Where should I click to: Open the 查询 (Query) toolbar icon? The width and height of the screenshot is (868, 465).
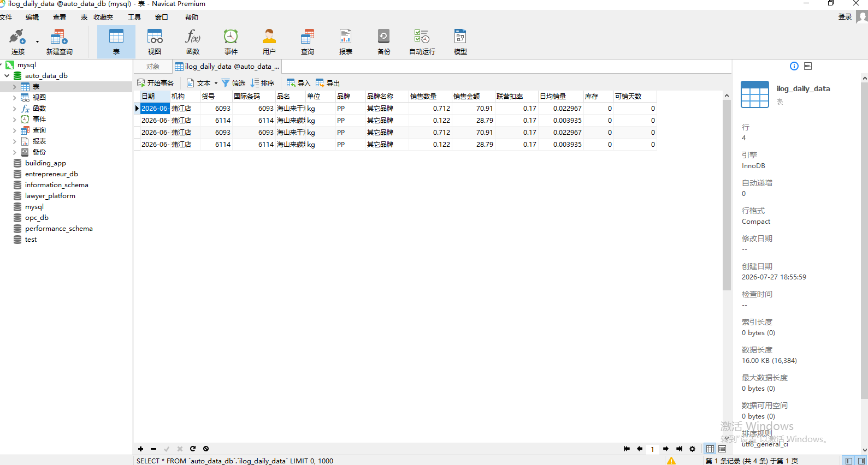pyautogui.click(x=308, y=42)
